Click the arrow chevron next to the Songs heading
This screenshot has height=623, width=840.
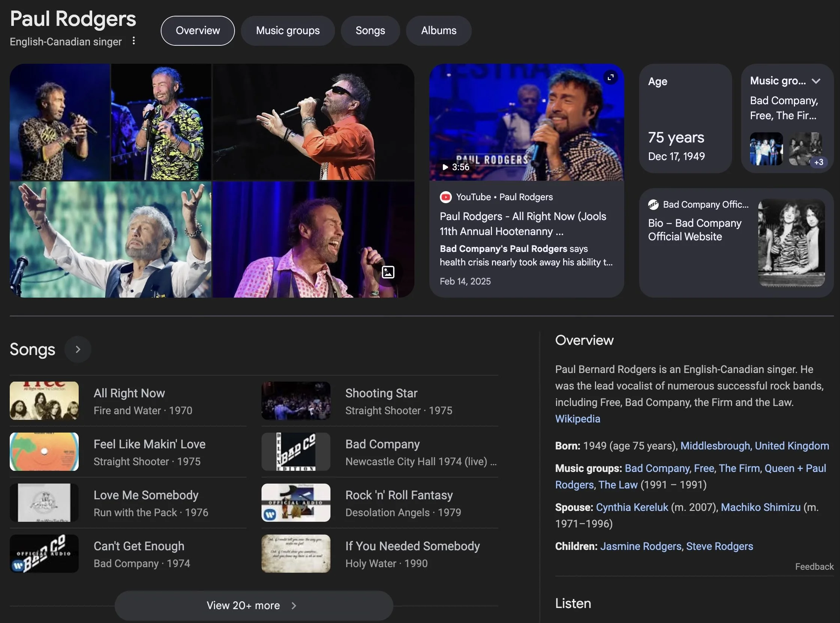pos(78,350)
